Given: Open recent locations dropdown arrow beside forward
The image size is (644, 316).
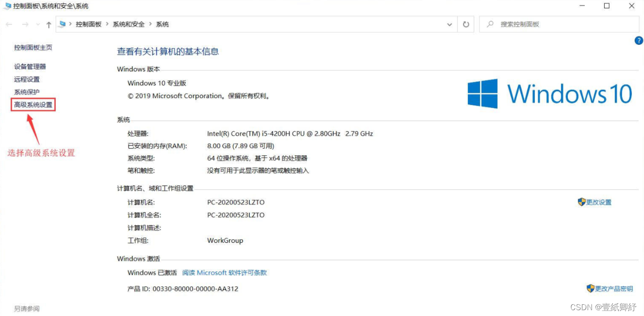Looking at the screenshot, I should tap(38, 25).
